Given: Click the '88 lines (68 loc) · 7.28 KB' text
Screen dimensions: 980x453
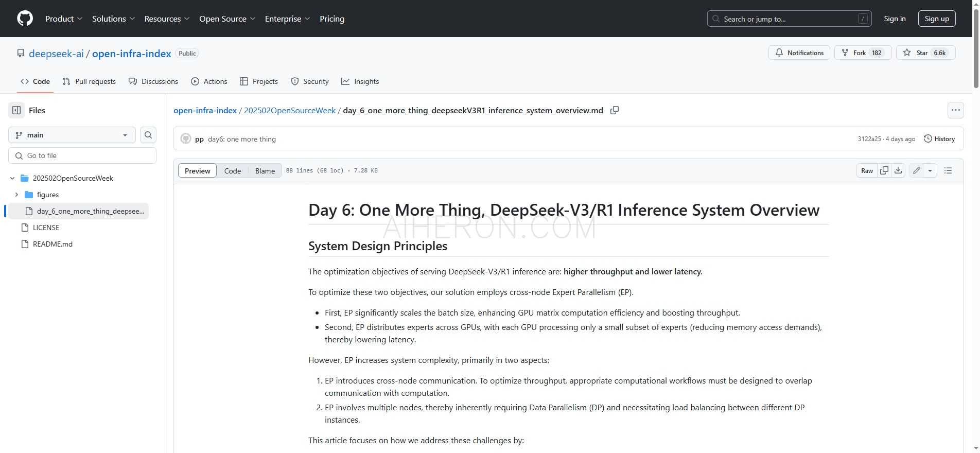Looking at the screenshot, I should pyautogui.click(x=331, y=170).
